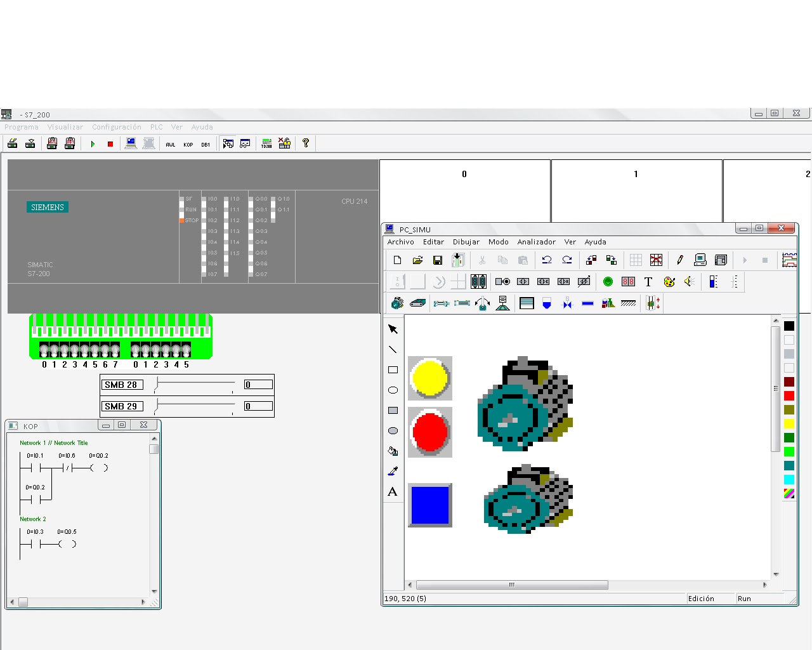Click the red crossed grid icon in PC_SIMU
Screen dimensions: 812x650
(x=656, y=260)
